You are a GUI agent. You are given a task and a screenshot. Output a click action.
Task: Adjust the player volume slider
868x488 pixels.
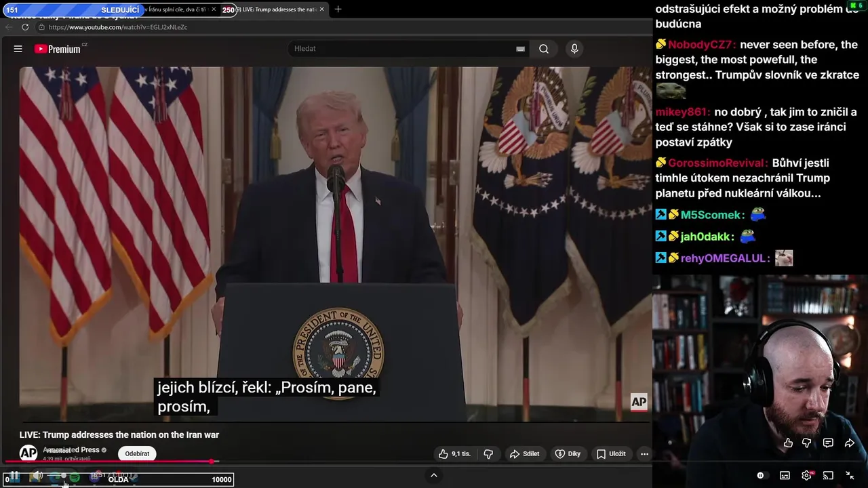[x=56, y=476]
